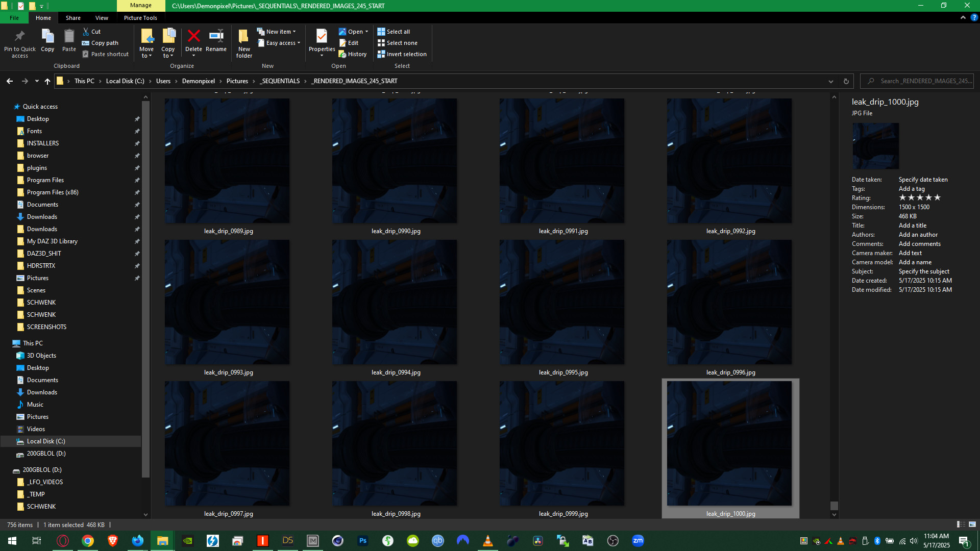Click Select all in the ribbon
Image resolution: width=980 pixels, height=551 pixels.
(x=394, y=32)
